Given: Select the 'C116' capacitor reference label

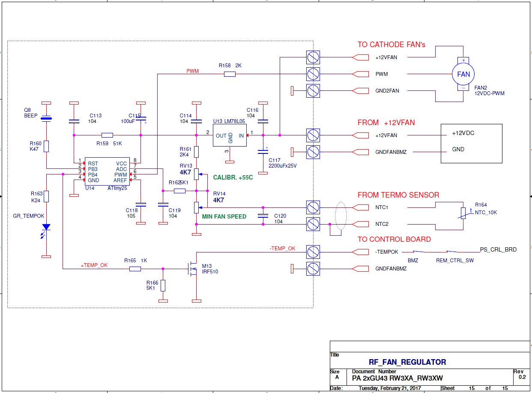Looking at the screenshot, I should pos(252,110).
